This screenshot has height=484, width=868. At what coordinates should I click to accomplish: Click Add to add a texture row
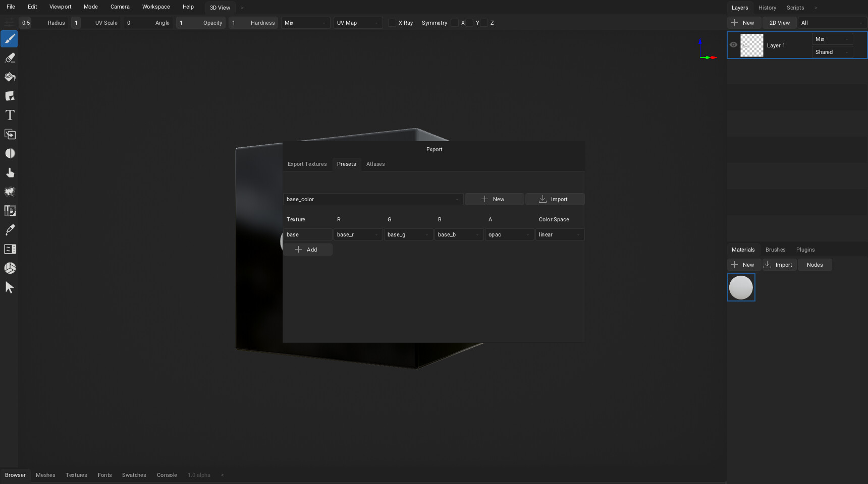307,250
